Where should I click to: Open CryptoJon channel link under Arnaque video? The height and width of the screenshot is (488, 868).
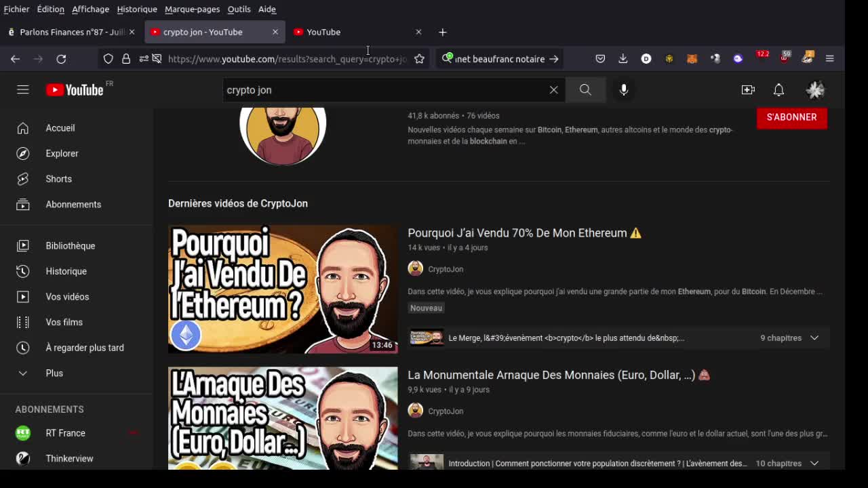click(x=446, y=411)
